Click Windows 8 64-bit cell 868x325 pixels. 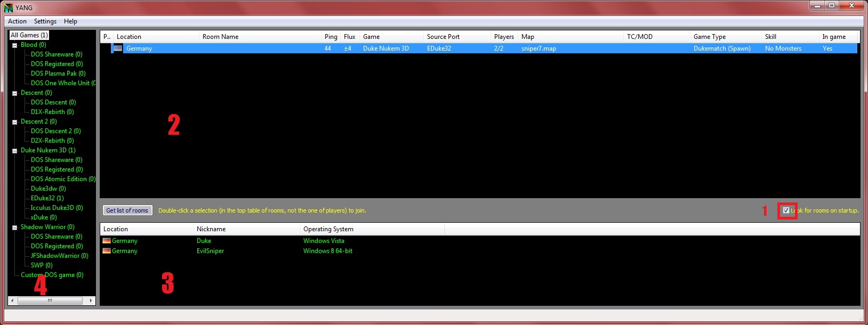(327, 251)
